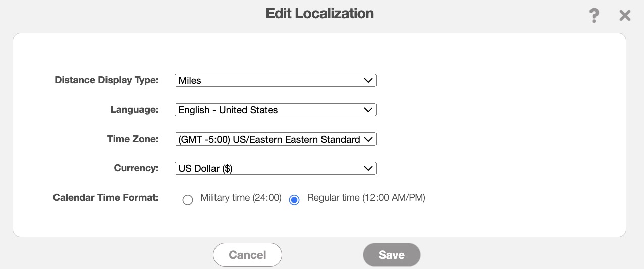
Task: Click the chevron arrow on the US Dollar dropdown
Action: click(x=368, y=168)
